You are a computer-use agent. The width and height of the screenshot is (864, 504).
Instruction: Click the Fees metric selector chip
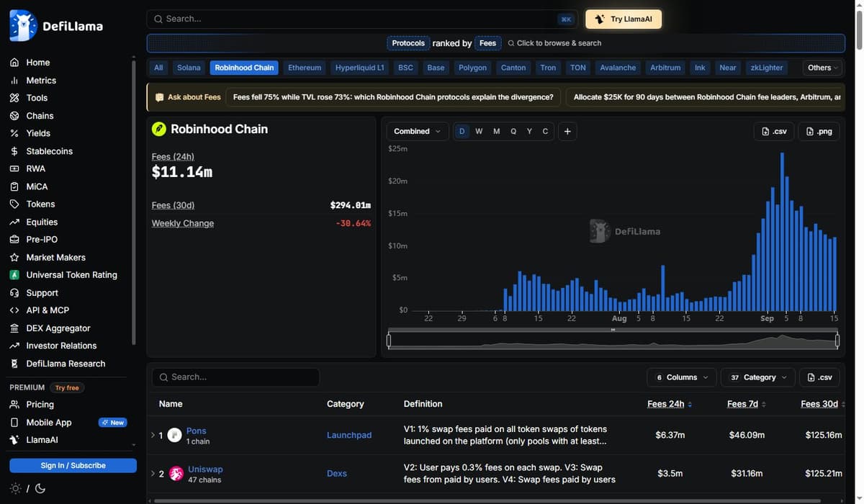487,43
